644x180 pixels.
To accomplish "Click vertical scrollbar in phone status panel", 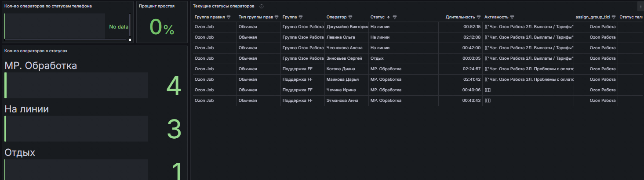I will tap(130, 24).
